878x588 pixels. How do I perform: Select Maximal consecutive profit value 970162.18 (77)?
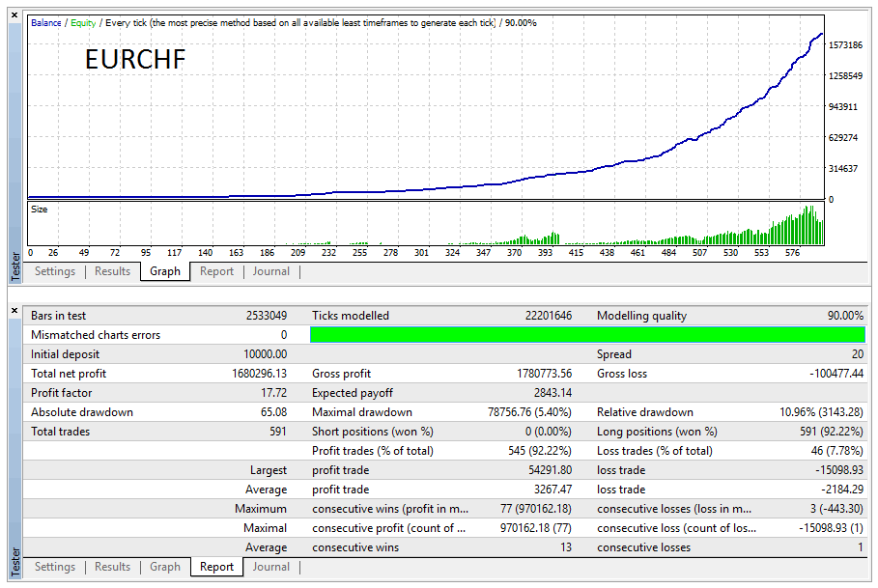click(536, 528)
